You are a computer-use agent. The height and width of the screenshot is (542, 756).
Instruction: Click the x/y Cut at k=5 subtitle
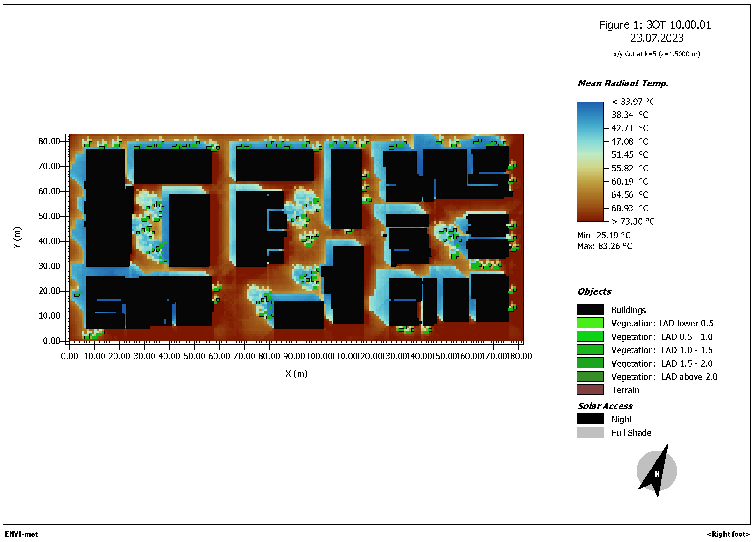pos(656,54)
